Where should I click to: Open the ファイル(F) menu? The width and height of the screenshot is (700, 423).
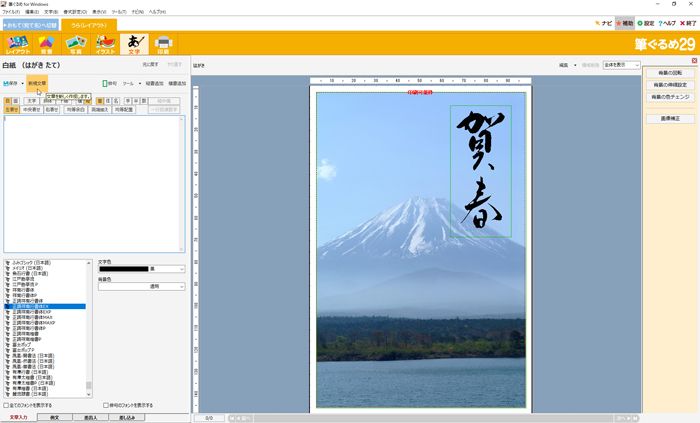coord(10,12)
